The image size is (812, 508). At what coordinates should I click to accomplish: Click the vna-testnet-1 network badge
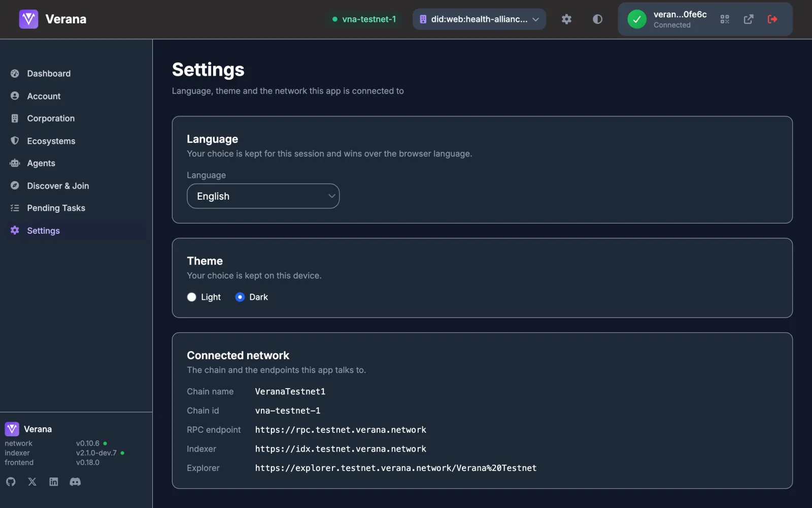click(364, 19)
